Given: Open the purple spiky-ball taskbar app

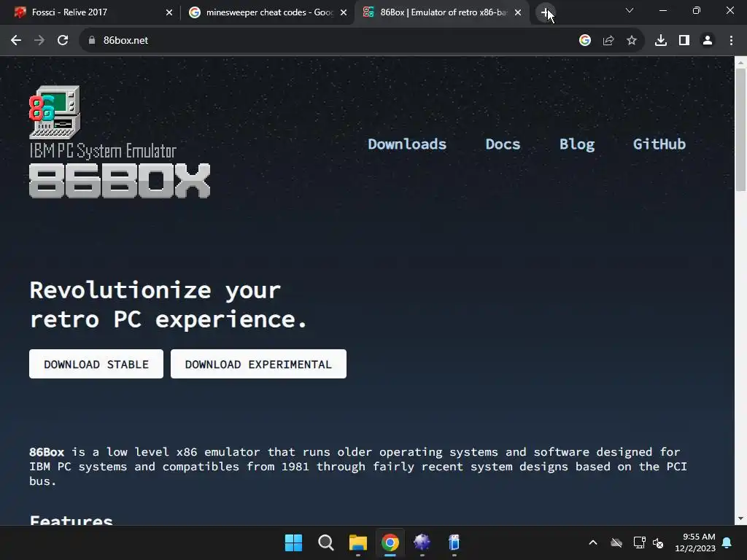Looking at the screenshot, I should 422,542.
